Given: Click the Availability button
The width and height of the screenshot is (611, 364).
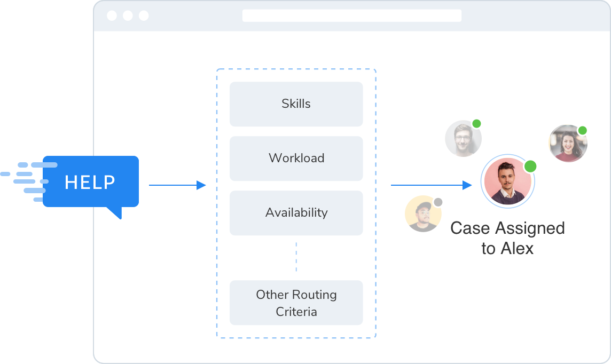Looking at the screenshot, I should pyautogui.click(x=296, y=212).
